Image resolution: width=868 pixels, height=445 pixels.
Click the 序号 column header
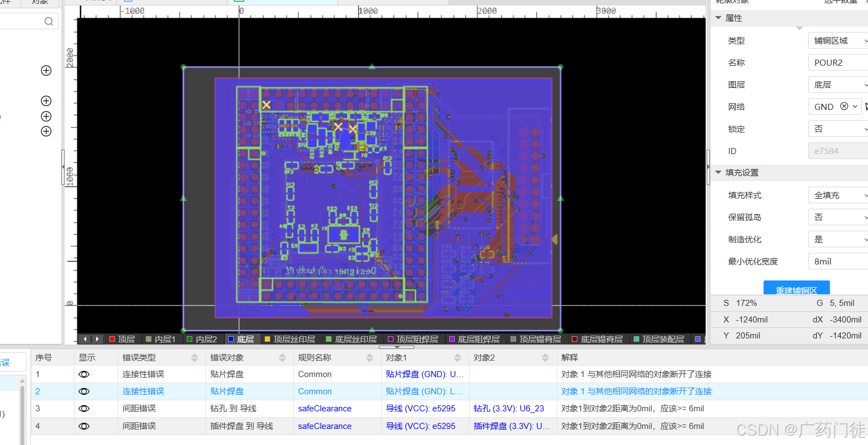[x=44, y=358]
